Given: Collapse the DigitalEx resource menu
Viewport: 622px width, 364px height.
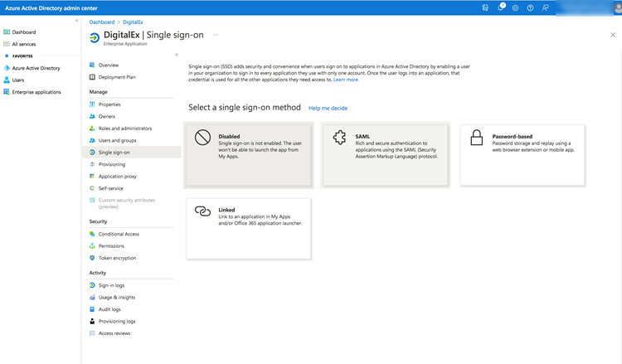Looking at the screenshot, I should (x=176, y=55).
